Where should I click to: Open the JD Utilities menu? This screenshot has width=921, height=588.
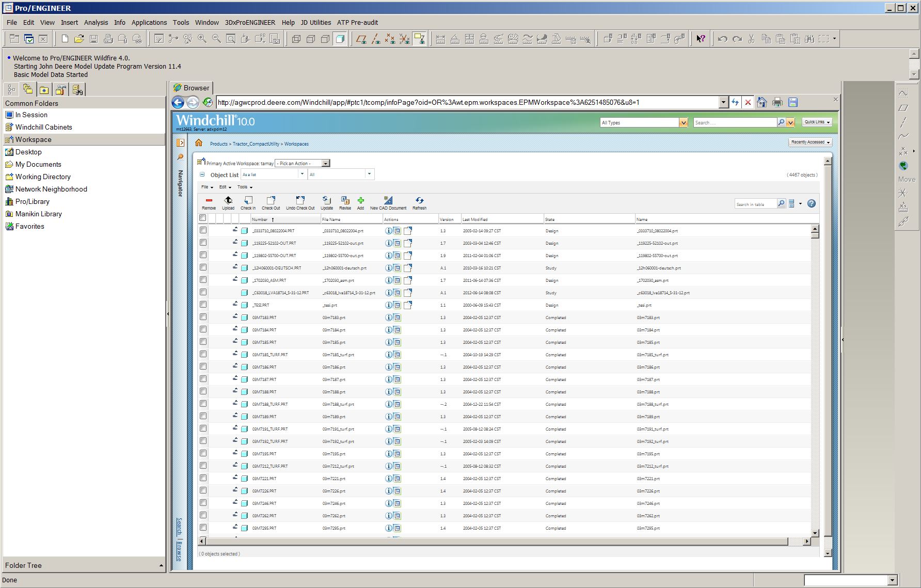(x=315, y=22)
